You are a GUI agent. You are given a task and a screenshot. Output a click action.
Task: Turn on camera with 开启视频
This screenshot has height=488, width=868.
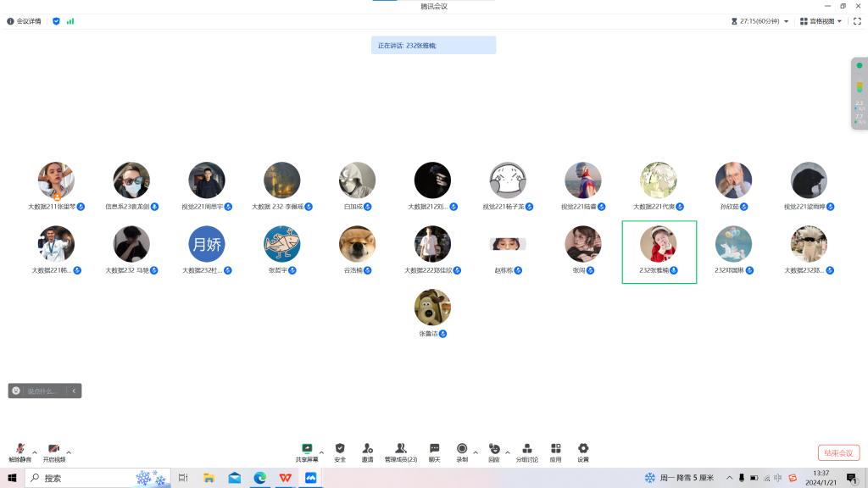(54, 451)
